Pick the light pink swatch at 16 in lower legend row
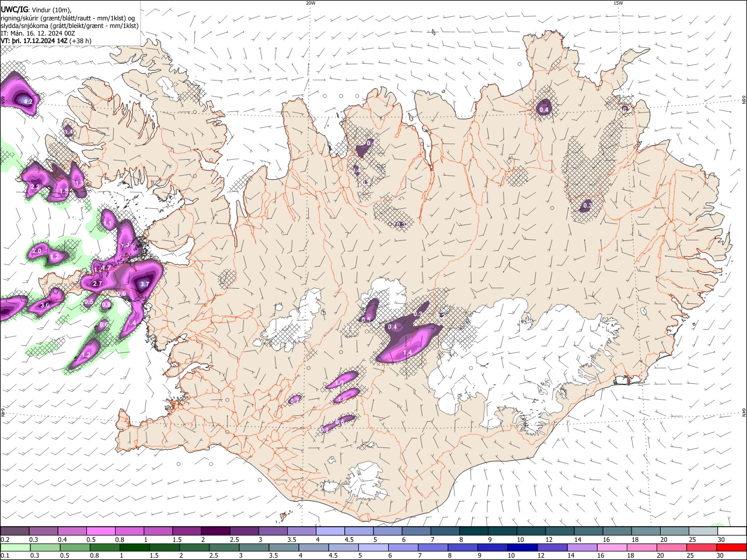Image resolution: width=747 pixels, height=560 pixels. click(612, 547)
